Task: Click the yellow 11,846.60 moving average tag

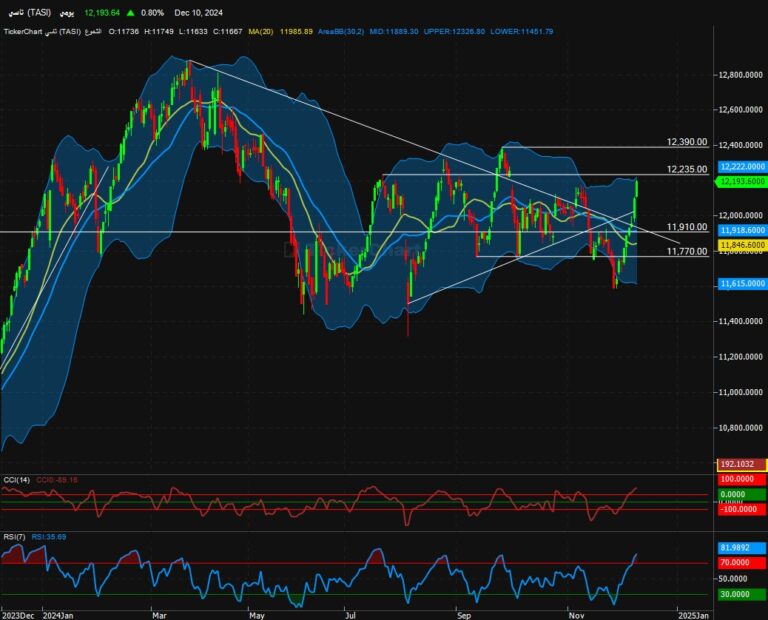Action: pos(741,244)
